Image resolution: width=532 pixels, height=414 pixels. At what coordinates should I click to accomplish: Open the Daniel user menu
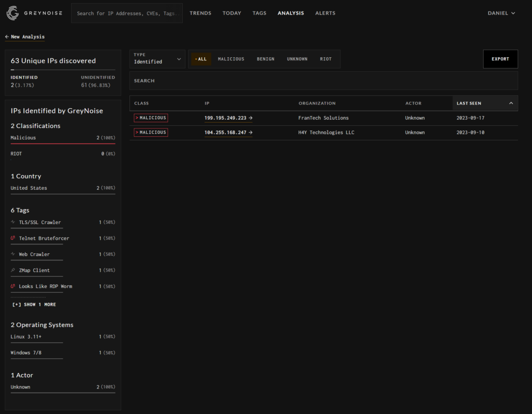coord(501,13)
